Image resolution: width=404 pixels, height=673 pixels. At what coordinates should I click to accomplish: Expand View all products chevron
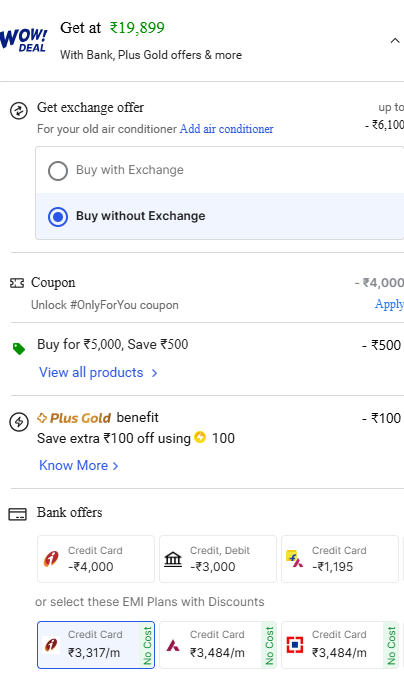[155, 373]
